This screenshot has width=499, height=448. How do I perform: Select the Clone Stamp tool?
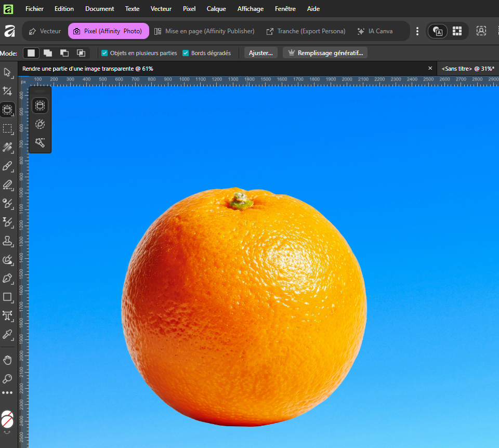[x=7, y=241]
